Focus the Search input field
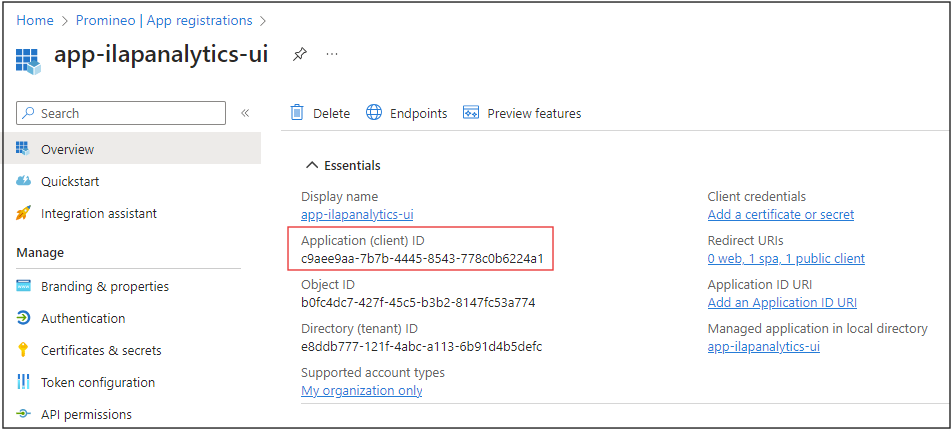 pos(121,113)
